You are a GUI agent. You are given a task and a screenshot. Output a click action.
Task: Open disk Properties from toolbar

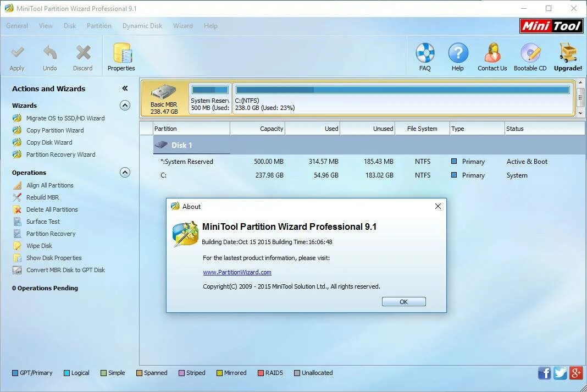click(121, 57)
